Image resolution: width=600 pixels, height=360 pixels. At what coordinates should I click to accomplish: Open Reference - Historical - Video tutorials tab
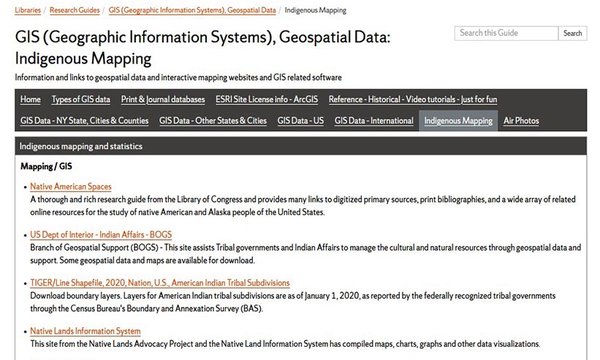tap(413, 99)
